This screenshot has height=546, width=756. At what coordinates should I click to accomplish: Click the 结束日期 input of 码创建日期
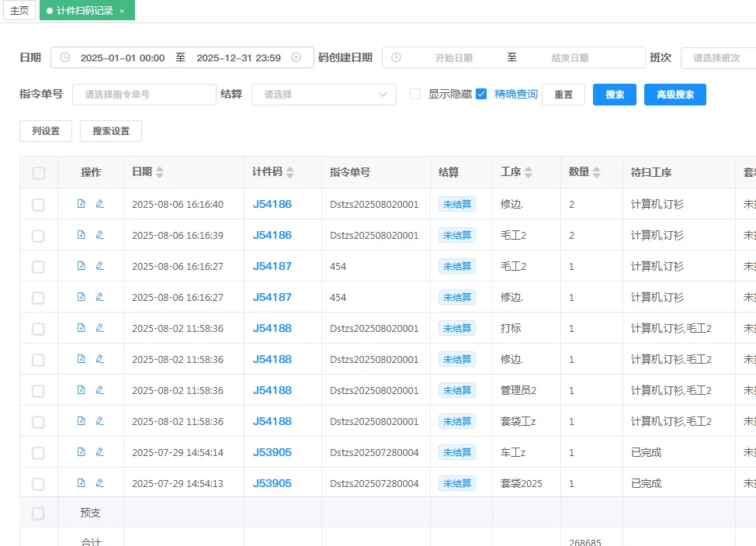[x=570, y=58]
